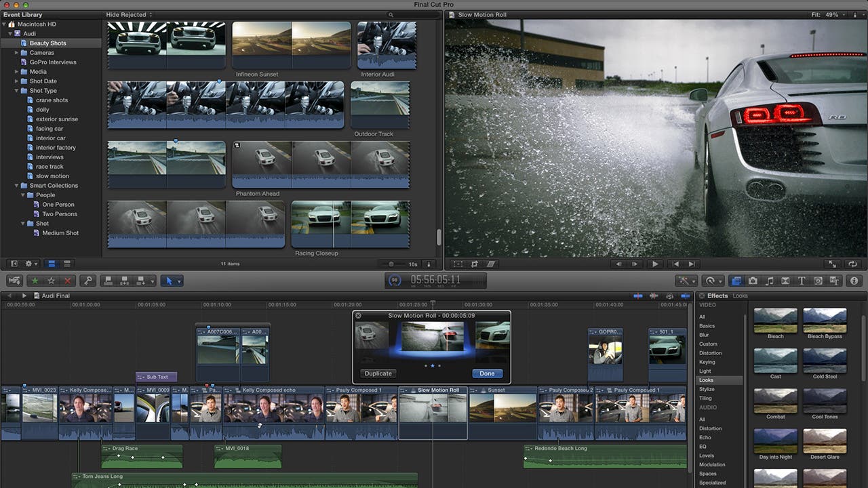Open the Hide Rejected filter dropdown
868x488 pixels.
coord(129,15)
